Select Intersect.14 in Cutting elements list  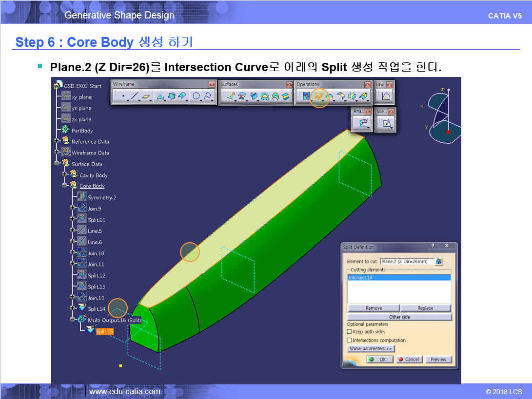[399, 277]
